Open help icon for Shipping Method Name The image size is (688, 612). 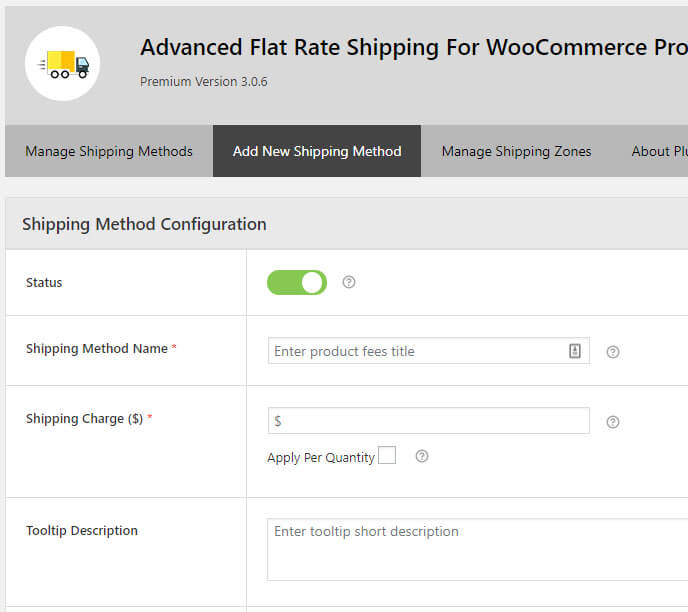[613, 352]
